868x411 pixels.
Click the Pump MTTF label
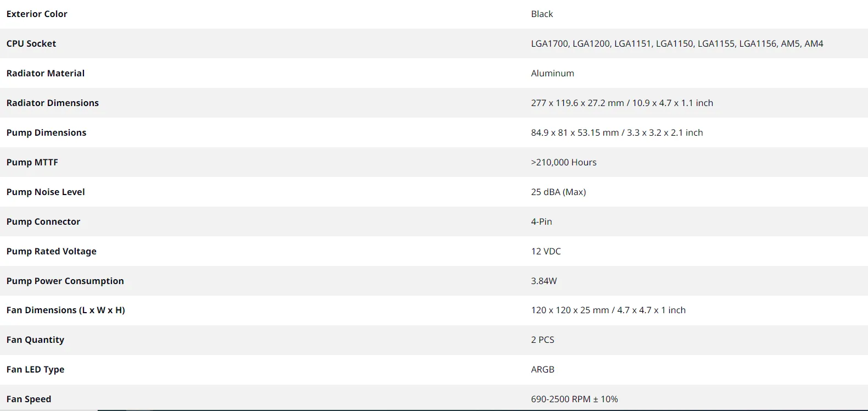[32, 162]
